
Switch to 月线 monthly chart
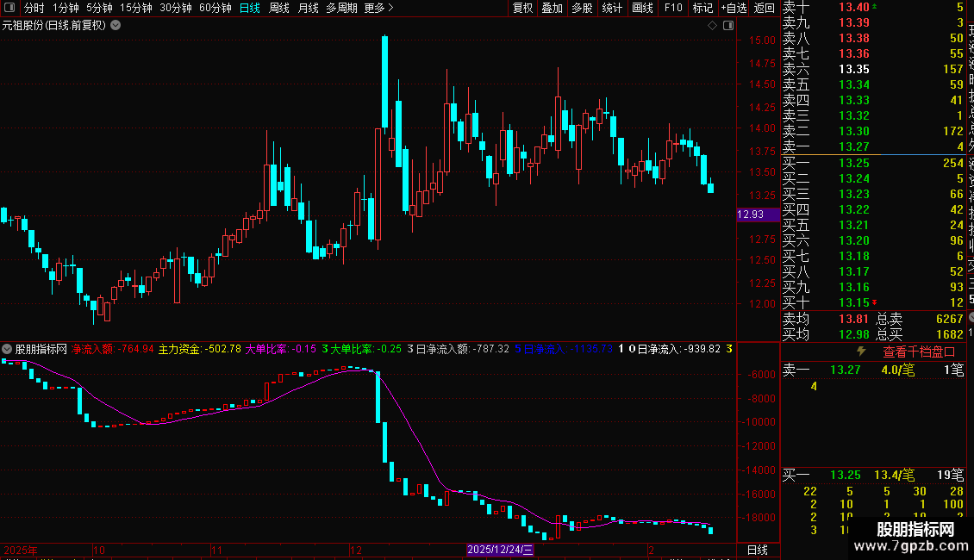(x=308, y=8)
